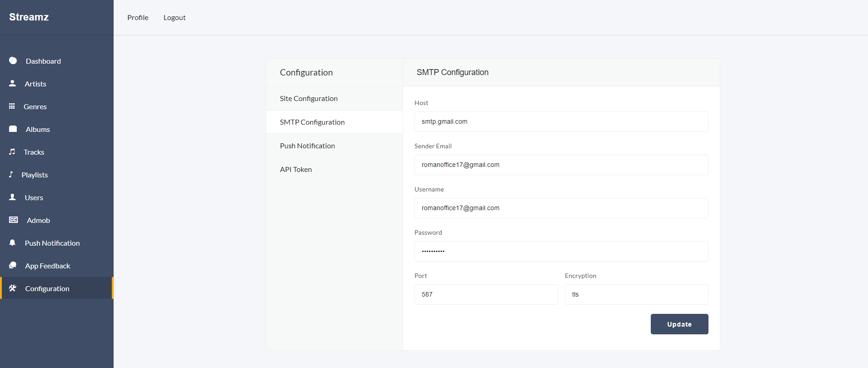Select Push Notification in the Configuration panel

(x=307, y=146)
